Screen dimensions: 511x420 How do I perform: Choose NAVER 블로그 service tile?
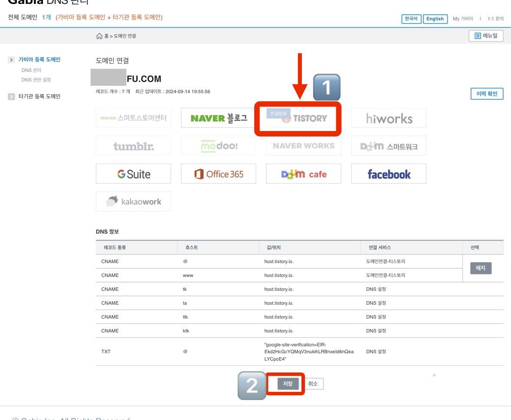tap(218, 118)
